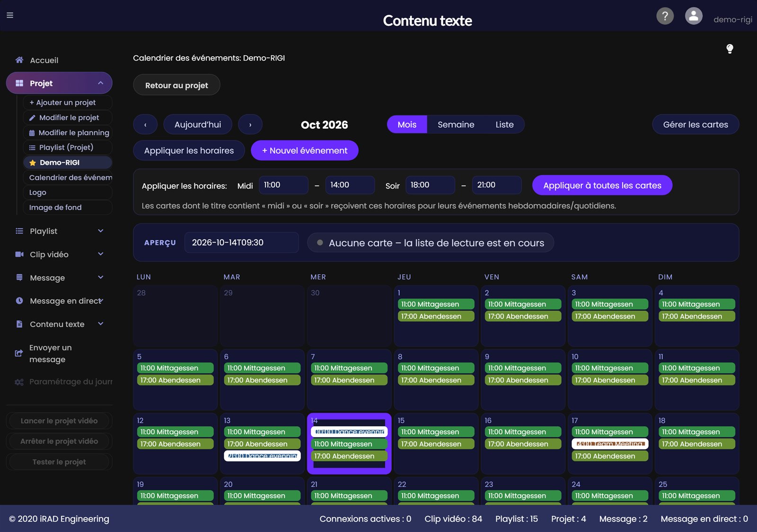
Task: Expand the Clip vidéo sidebar section
Action: coord(101,254)
